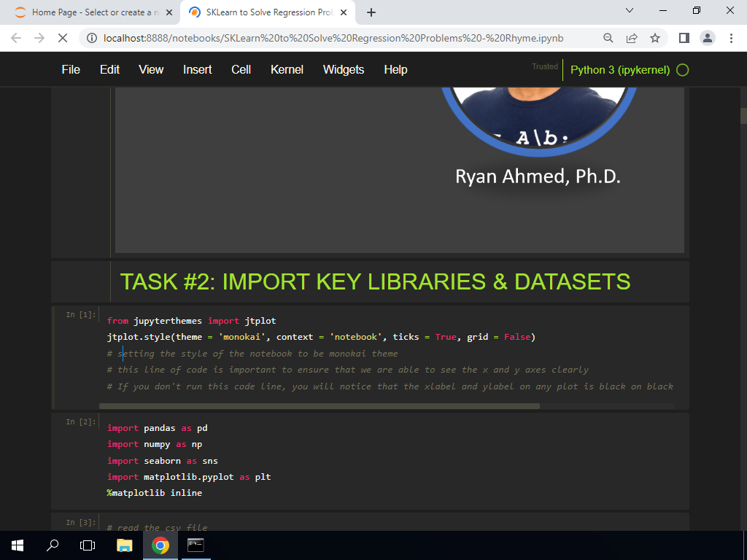Open the Insert menu
747x560 pixels.
tap(197, 69)
